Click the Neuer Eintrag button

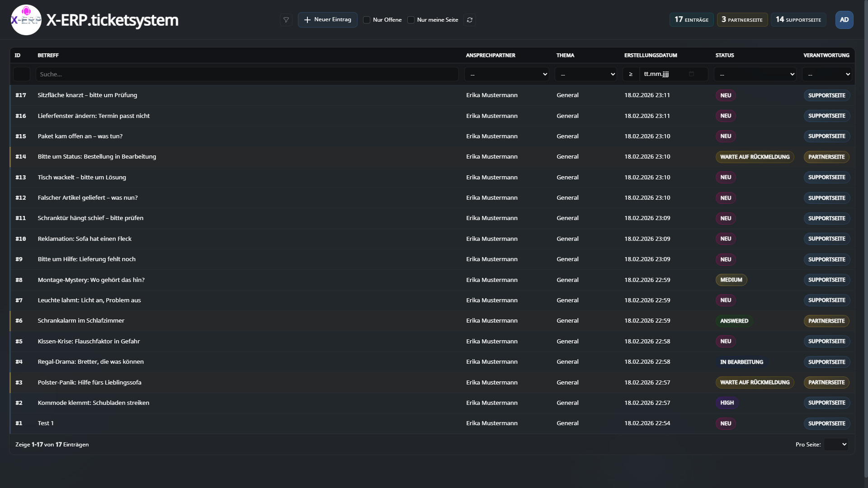click(x=327, y=20)
